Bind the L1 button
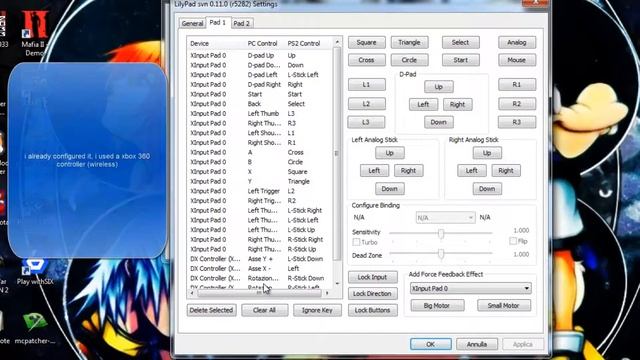The image size is (640, 360). click(367, 84)
